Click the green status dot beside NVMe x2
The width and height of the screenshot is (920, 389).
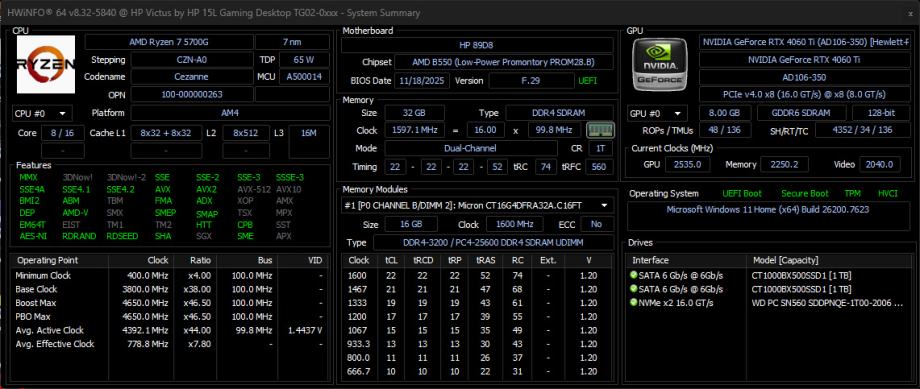pyautogui.click(x=633, y=303)
